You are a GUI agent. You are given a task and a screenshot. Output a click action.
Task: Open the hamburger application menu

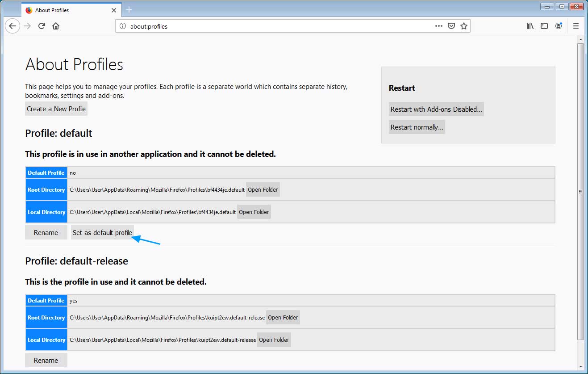point(576,26)
